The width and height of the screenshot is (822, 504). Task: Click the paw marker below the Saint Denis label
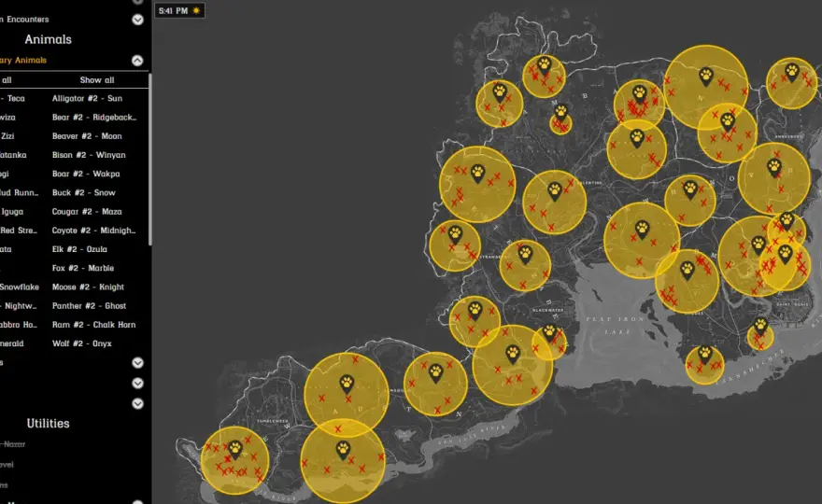click(760, 327)
